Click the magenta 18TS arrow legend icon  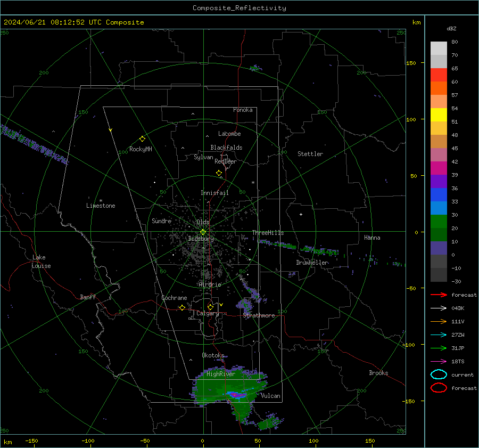click(x=439, y=362)
